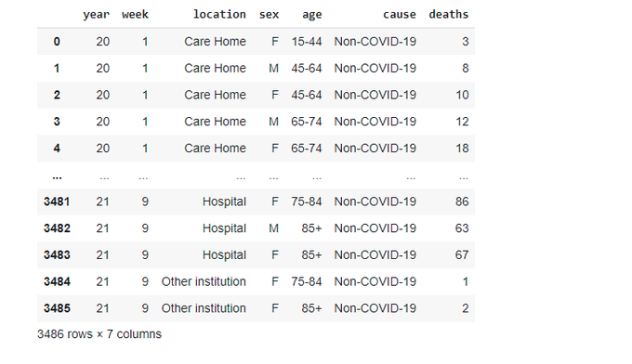
Task: Select 'Care Home' cell in row 2
Action: click(215, 95)
